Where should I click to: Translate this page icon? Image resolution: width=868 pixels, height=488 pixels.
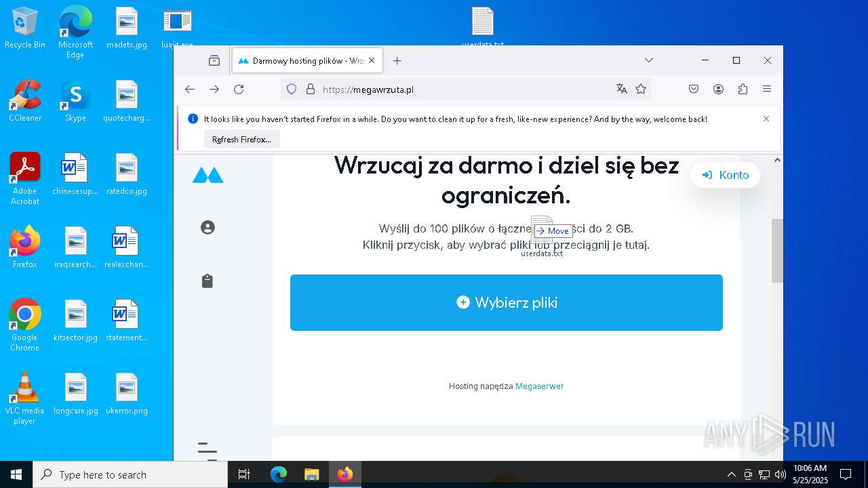click(621, 89)
